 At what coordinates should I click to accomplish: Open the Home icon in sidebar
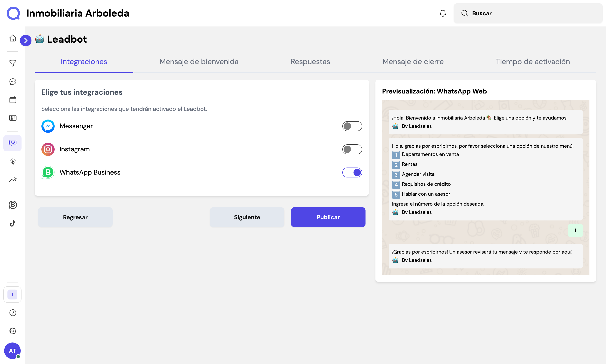coord(13,38)
